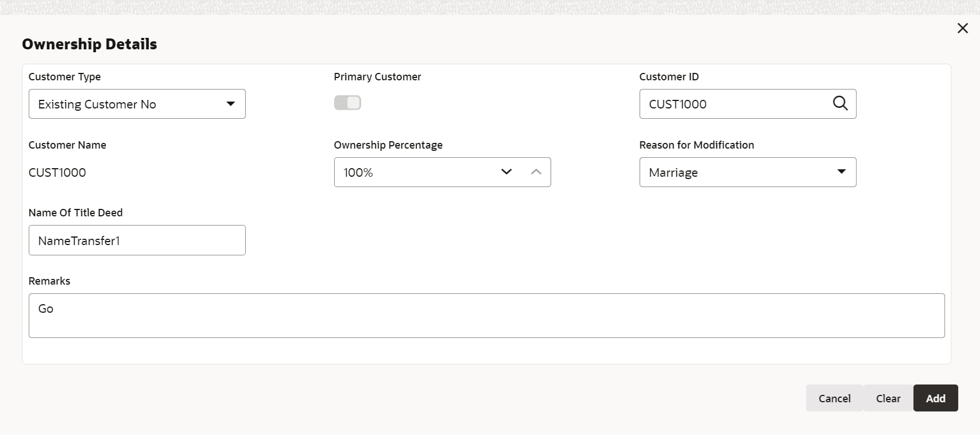Click the Customer Name value CUST1000

click(57, 172)
